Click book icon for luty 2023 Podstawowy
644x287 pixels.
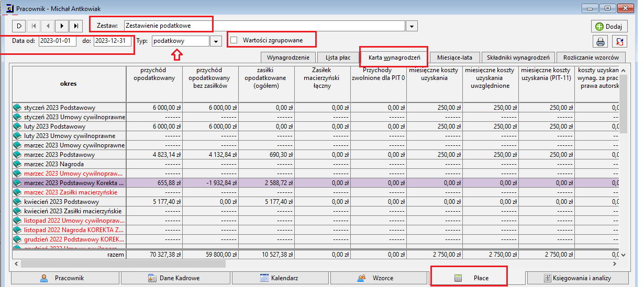[18, 127]
